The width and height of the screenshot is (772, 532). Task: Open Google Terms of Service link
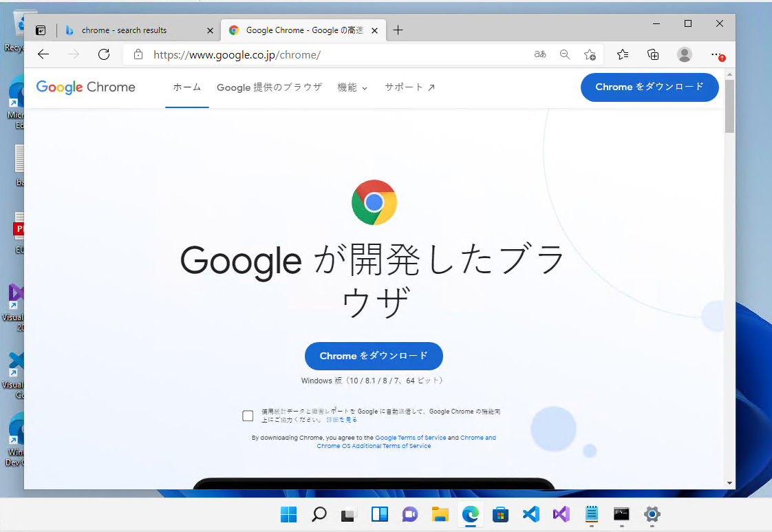click(411, 438)
